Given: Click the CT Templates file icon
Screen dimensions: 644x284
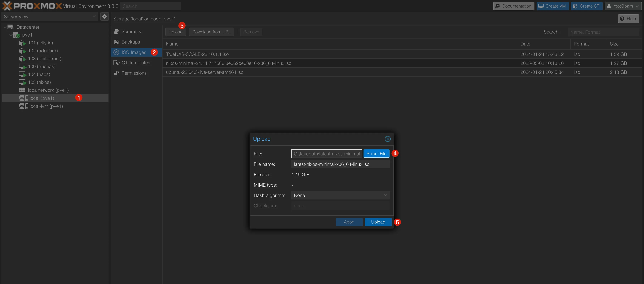Looking at the screenshot, I should coord(117,63).
